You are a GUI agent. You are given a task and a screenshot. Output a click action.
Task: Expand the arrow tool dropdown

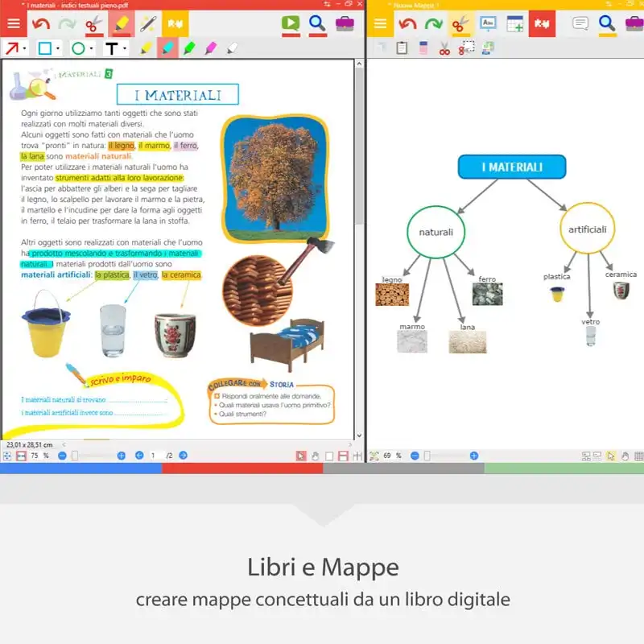pyautogui.click(x=25, y=48)
